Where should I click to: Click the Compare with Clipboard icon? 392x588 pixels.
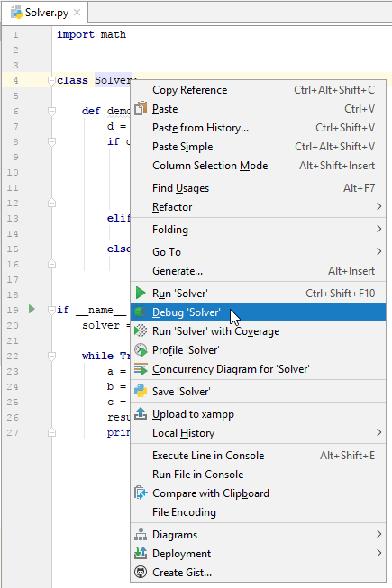pyautogui.click(x=141, y=493)
